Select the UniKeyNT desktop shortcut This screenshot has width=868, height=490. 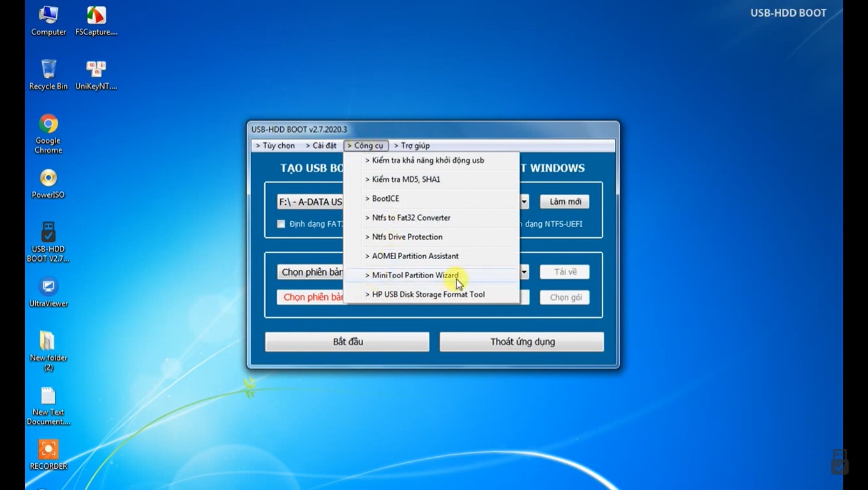coord(96,75)
